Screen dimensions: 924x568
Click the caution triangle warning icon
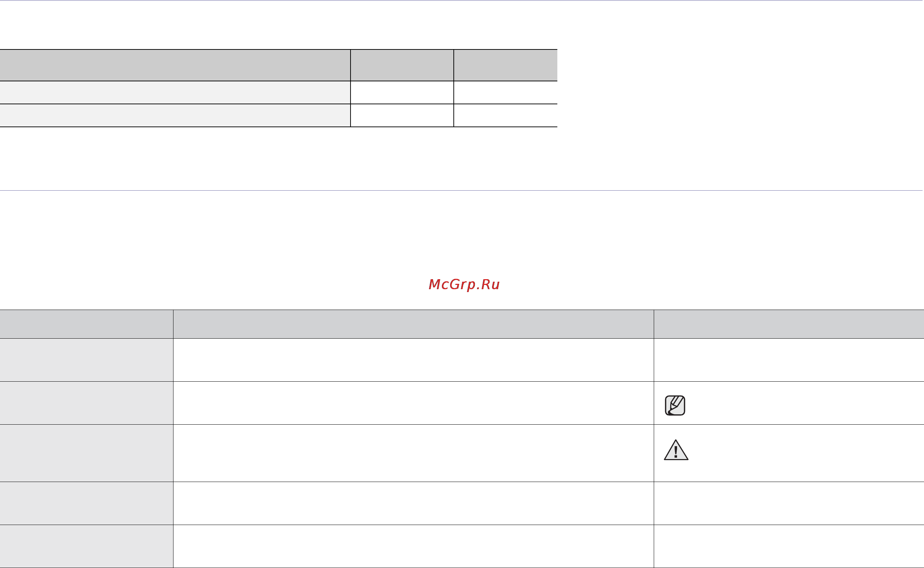point(676,450)
